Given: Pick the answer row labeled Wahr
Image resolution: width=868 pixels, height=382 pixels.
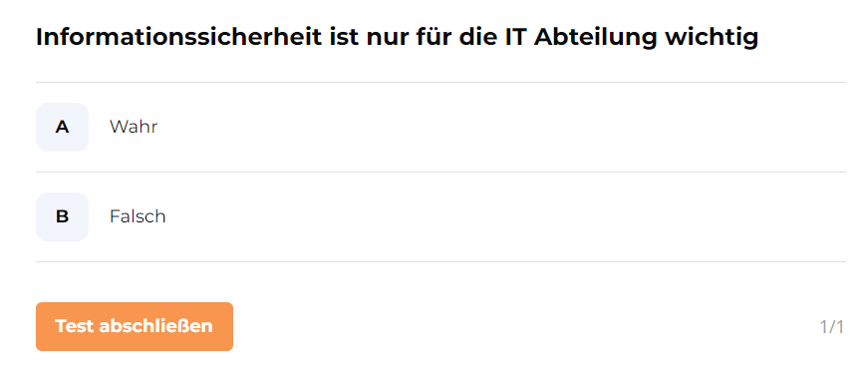Looking at the screenshot, I should [440, 127].
